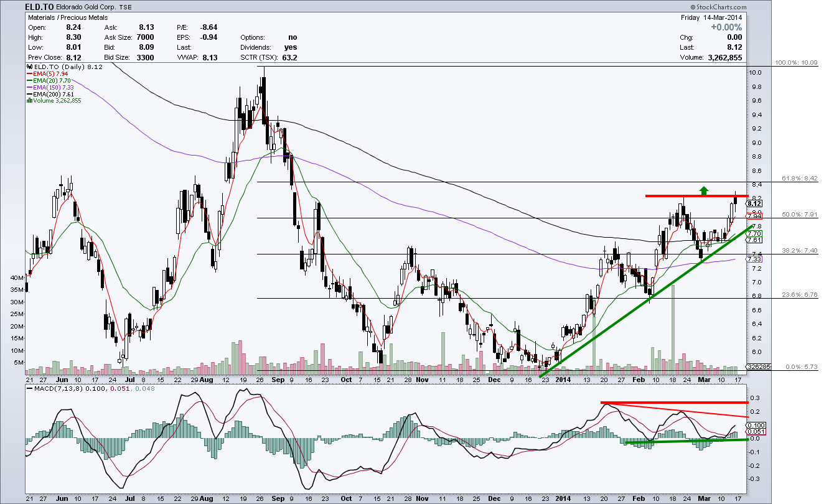Click the 0.100 MACD tag on right axis
The width and height of the screenshot is (834, 504).
tap(755, 425)
